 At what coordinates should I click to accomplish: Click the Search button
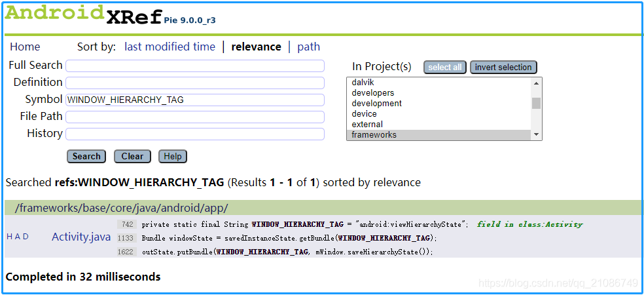pos(86,156)
